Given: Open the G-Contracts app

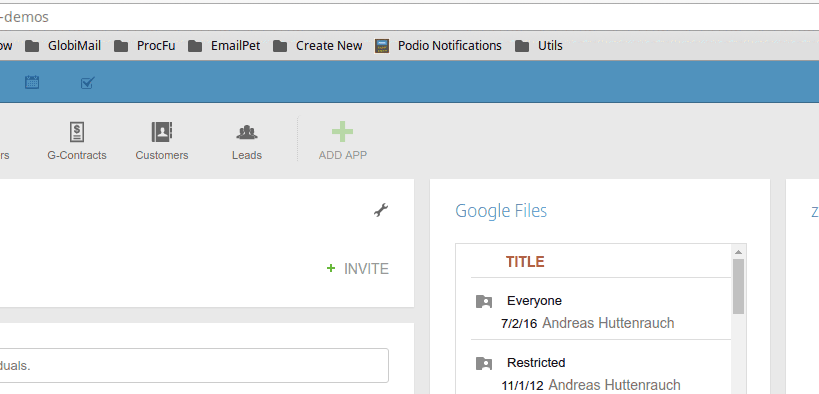Looking at the screenshot, I should tap(77, 141).
